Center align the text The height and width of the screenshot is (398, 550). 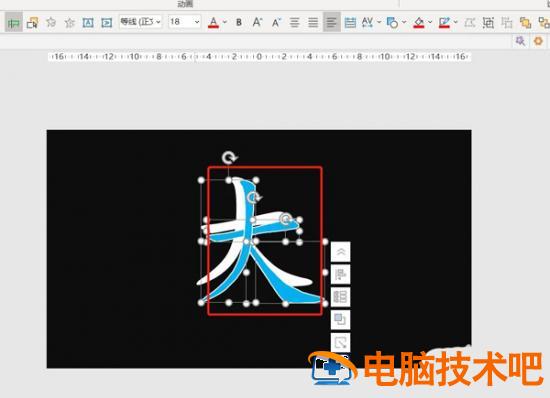(295, 23)
